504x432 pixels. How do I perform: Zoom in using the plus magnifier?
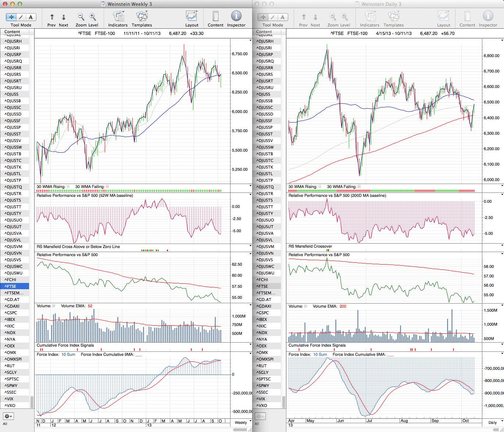tap(93, 17)
